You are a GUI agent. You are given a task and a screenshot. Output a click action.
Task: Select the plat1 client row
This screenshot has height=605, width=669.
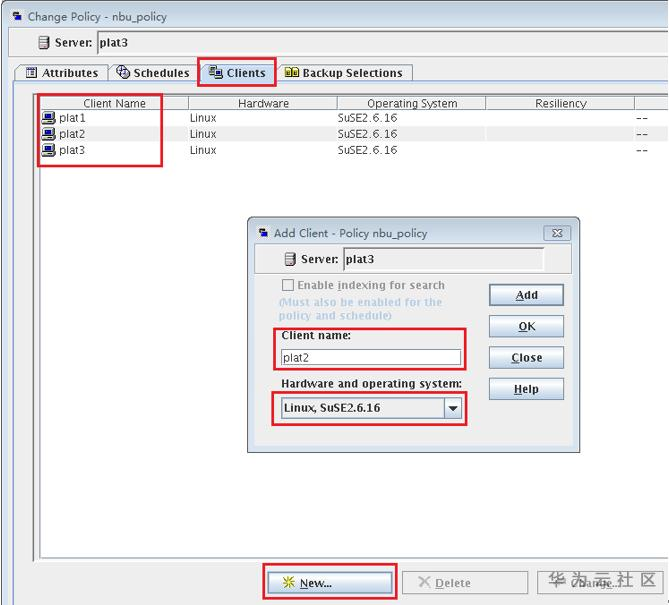tap(354, 118)
